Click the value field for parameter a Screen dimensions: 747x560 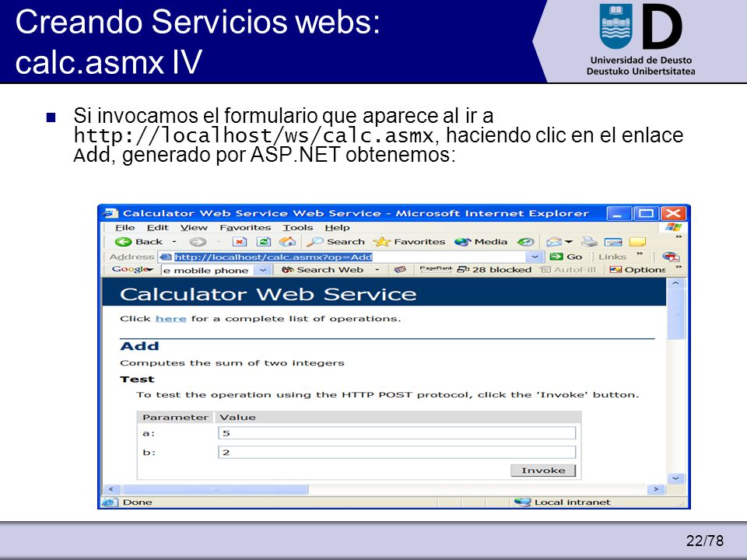coord(397,433)
